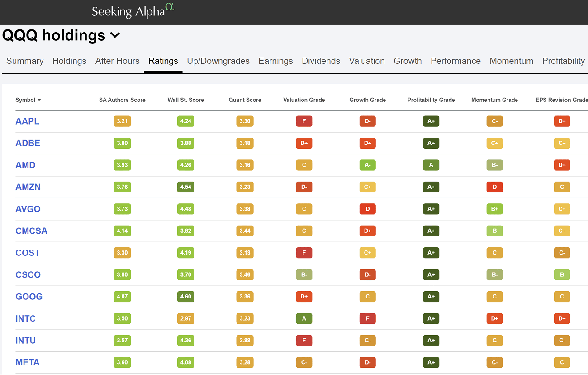This screenshot has width=588, height=375.
Task: Click AMZN Wall St. Score 4.54
Action: (x=186, y=187)
